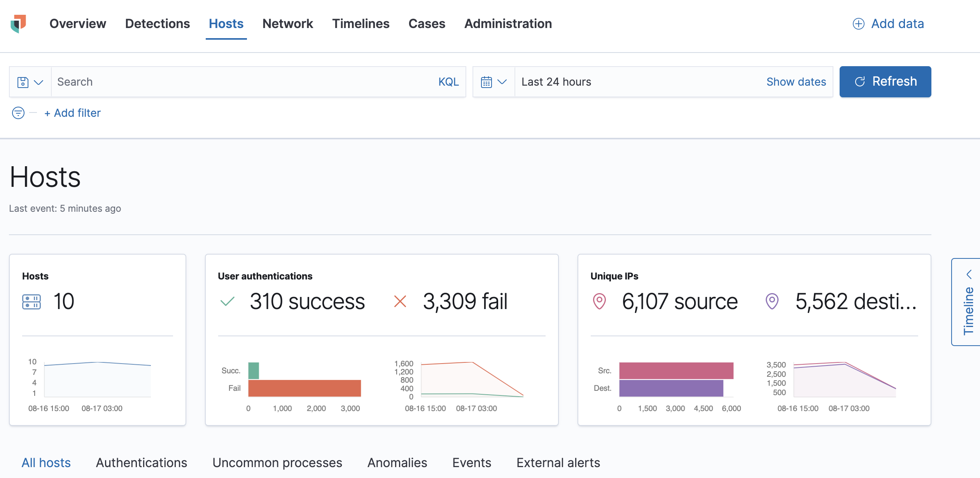Click into the Search query field
This screenshot has height=478, width=980.
pyautogui.click(x=241, y=82)
